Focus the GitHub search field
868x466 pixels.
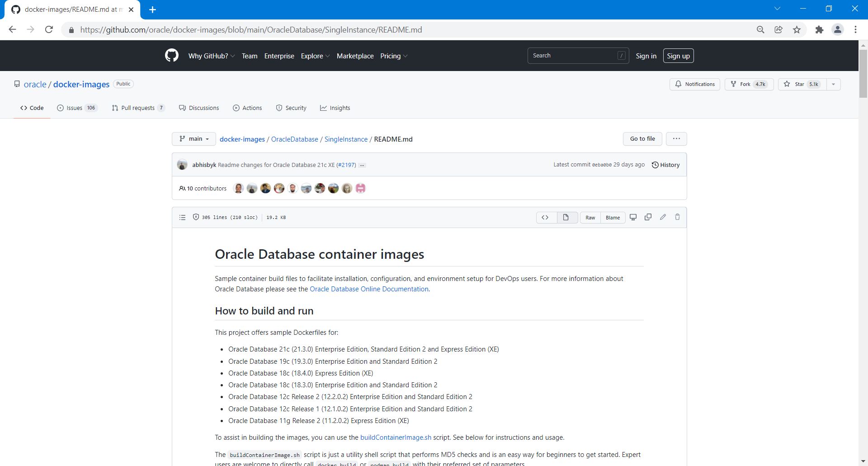click(x=573, y=56)
